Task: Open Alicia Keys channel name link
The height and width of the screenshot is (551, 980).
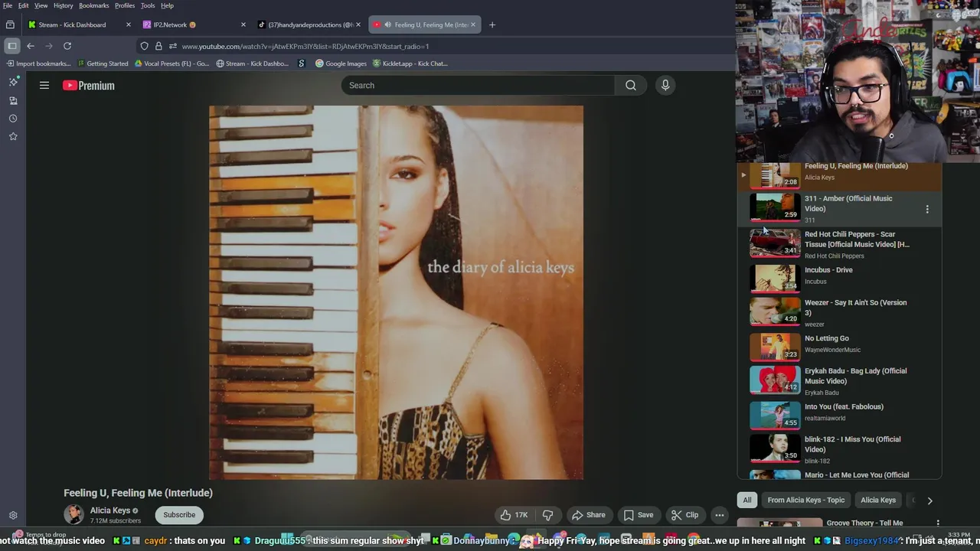Action: coord(110,510)
